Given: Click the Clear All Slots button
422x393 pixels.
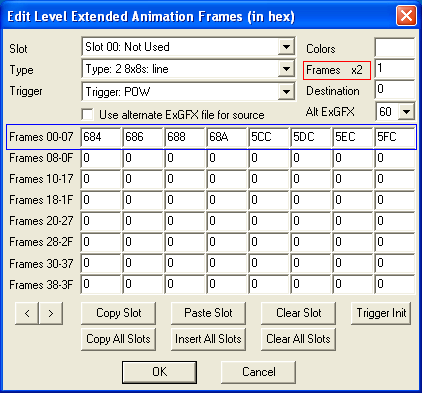Looking at the screenshot, I should (x=298, y=339).
